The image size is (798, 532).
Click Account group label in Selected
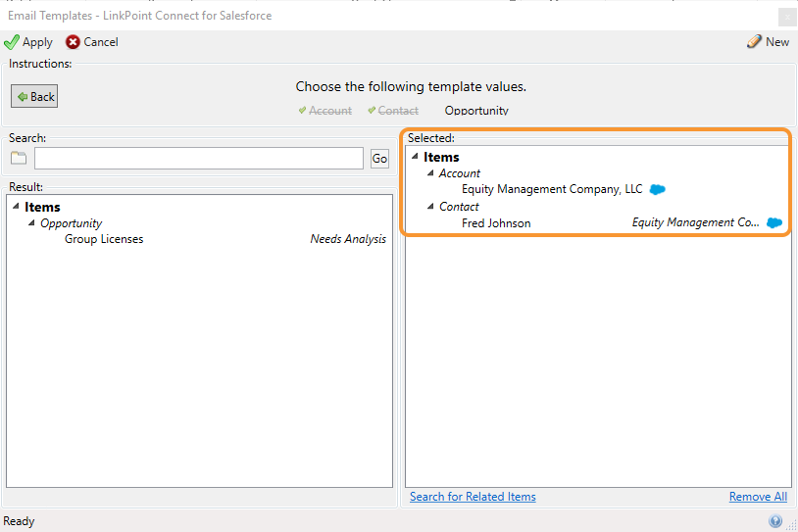click(460, 173)
